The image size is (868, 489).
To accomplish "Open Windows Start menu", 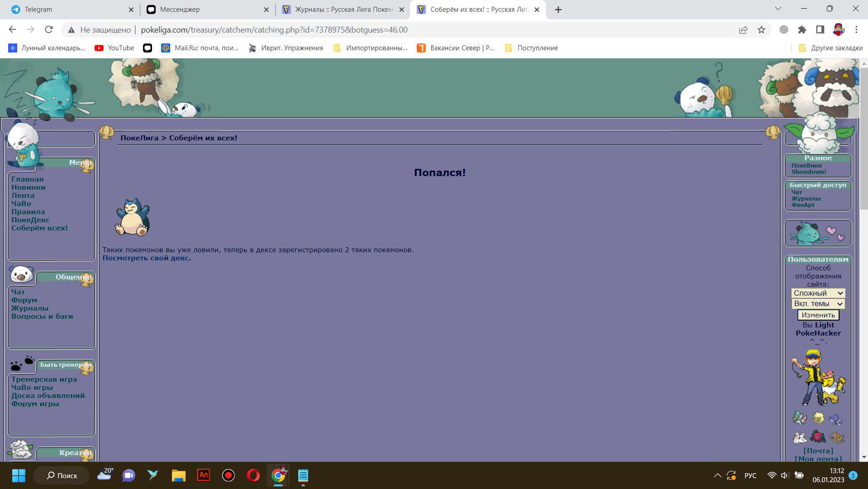I will point(19,475).
